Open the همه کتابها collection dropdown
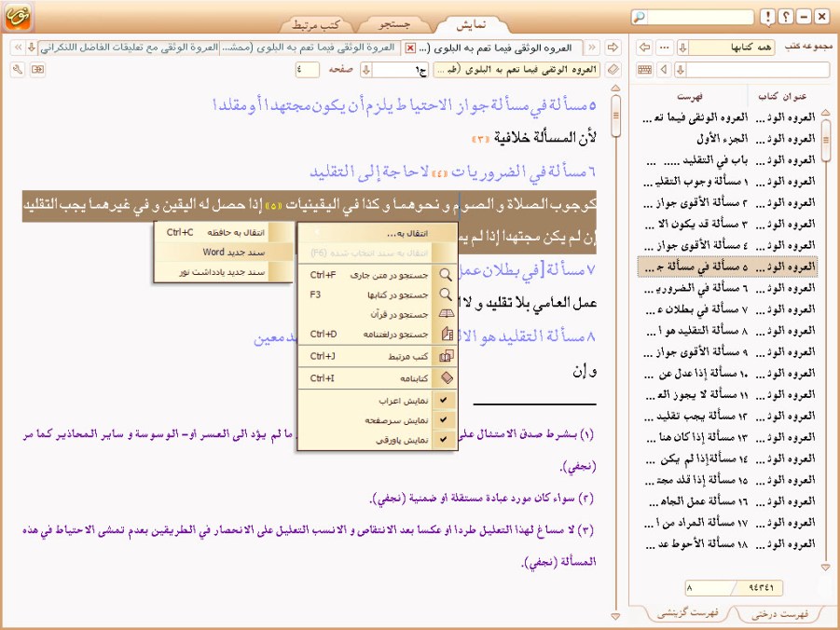840x630 pixels. coord(731,48)
